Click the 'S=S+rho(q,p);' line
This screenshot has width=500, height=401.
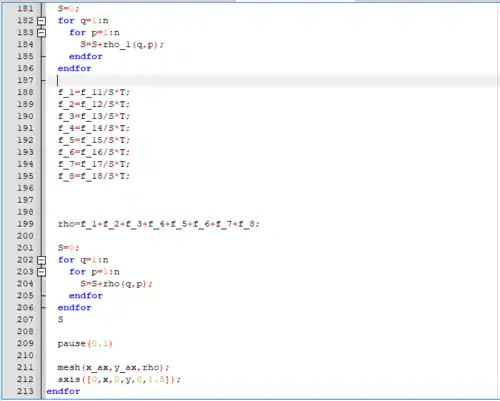116,284
